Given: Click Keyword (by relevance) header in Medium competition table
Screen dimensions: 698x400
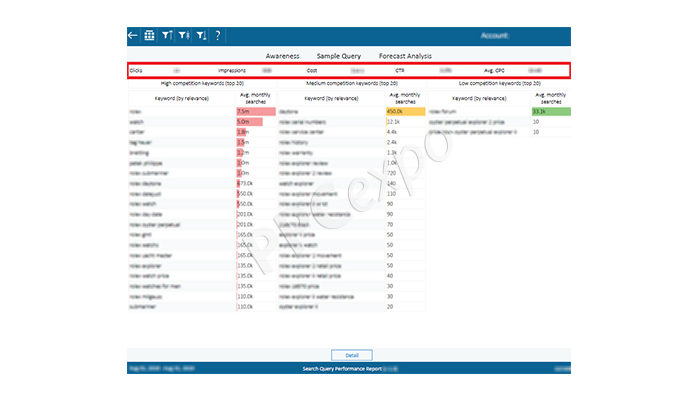Looking at the screenshot, I should click(x=331, y=98).
